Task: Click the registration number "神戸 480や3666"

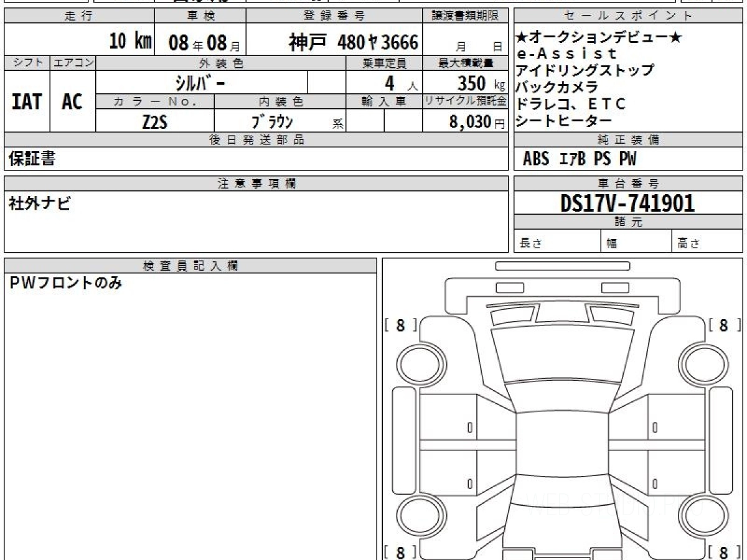Action: 353,42
